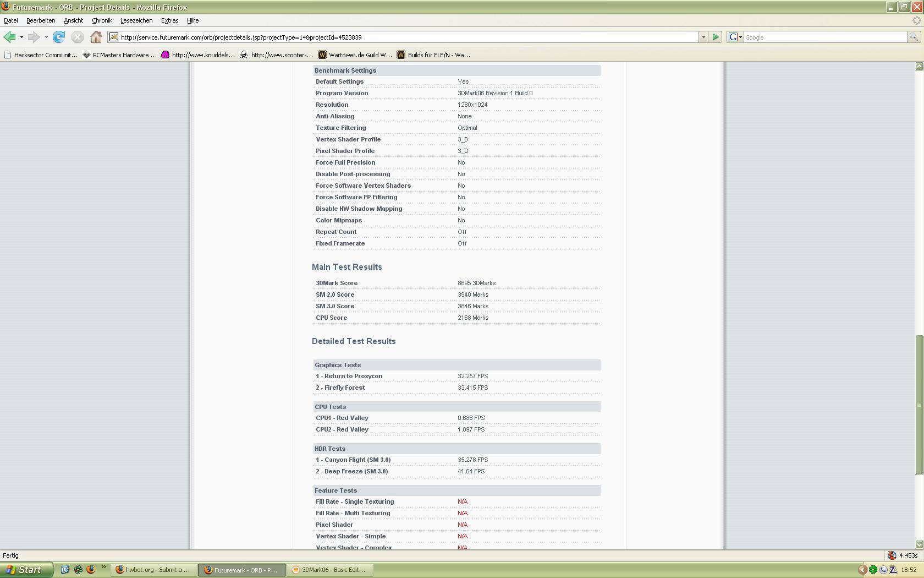This screenshot has width=924, height=578.
Task: Open the Back history dropdown arrow
Action: 21,37
